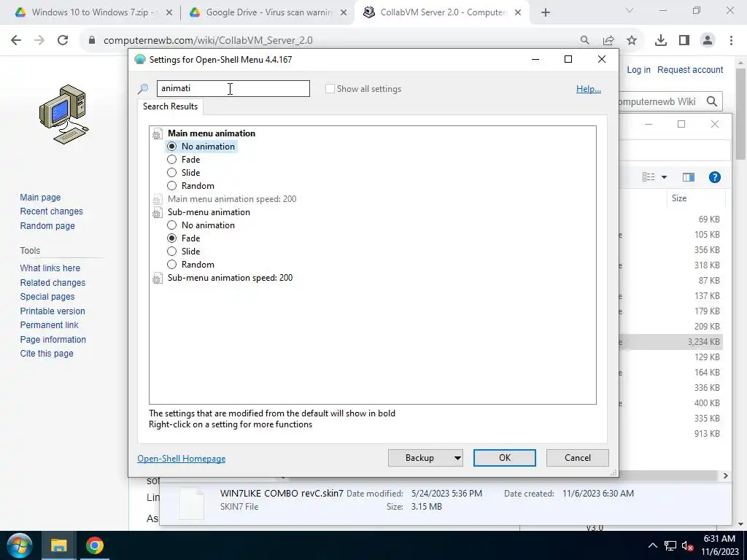Open the Windows Start orb
747x560 pixels.
[19, 545]
